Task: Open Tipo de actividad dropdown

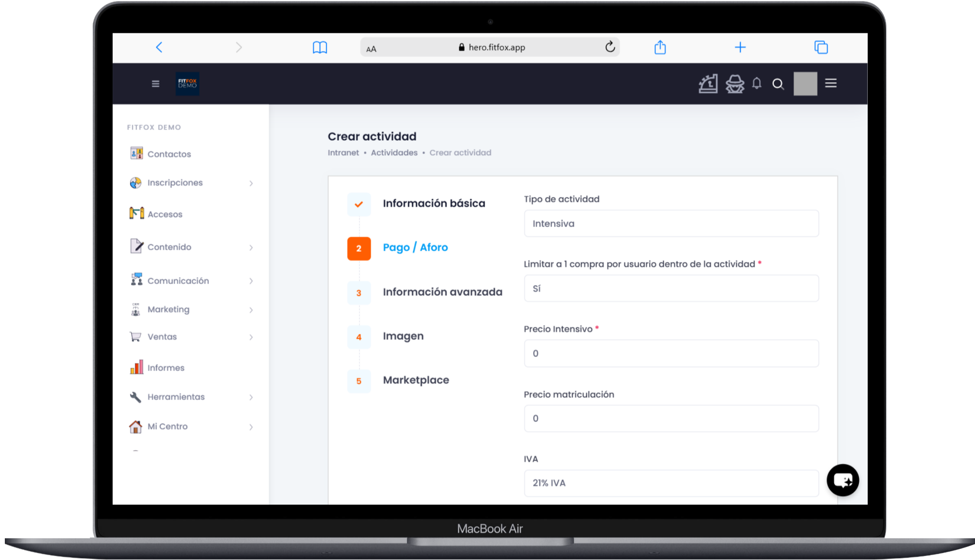Action: pos(671,224)
